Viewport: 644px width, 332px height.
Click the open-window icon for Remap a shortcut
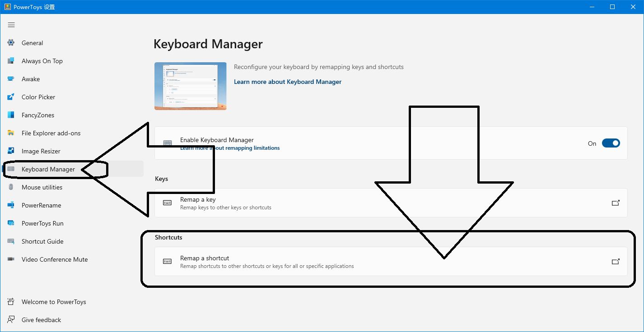point(615,262)
